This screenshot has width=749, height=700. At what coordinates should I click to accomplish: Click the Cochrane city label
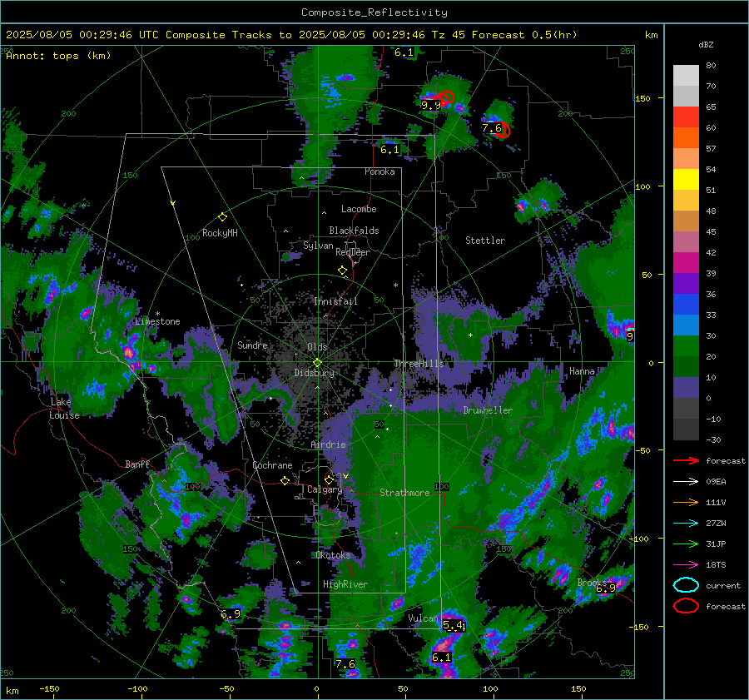point(272,465)
